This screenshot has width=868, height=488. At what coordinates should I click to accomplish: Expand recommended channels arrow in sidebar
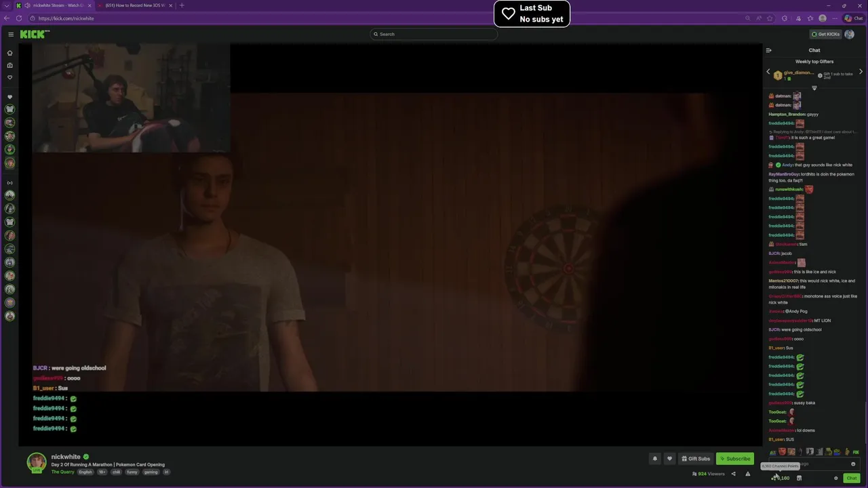point(9,182)
